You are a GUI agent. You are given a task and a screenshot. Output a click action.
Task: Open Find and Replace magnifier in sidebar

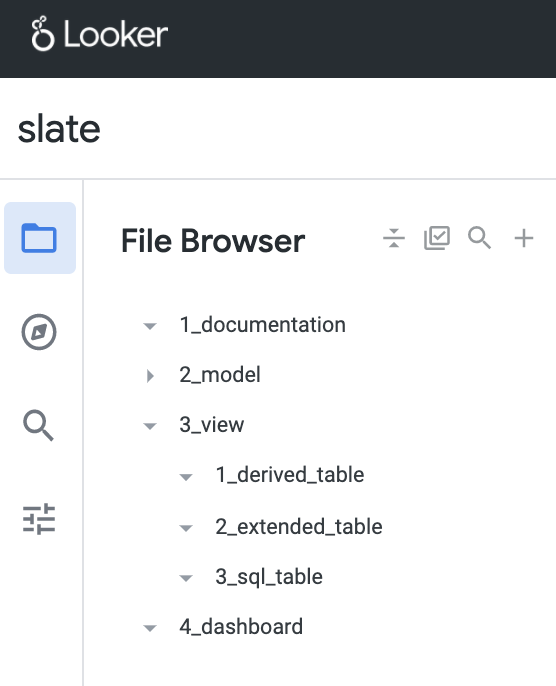tap(38, 426)
